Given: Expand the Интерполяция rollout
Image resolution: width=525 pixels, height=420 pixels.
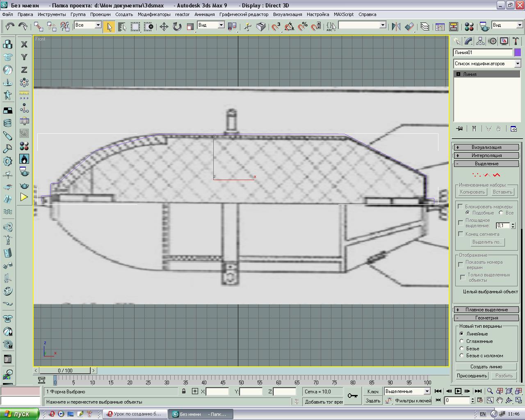Looking at the screenshot, I should tap(486, 155).
